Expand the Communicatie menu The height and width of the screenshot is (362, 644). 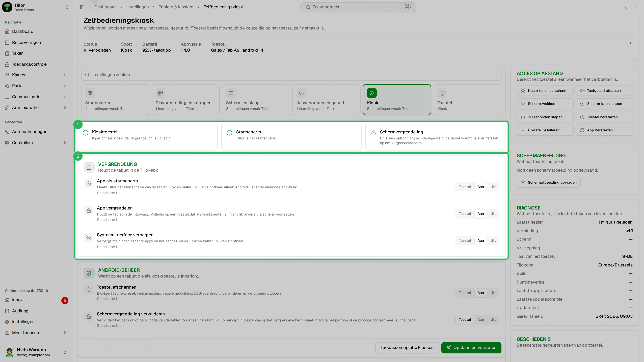[36, 97]
